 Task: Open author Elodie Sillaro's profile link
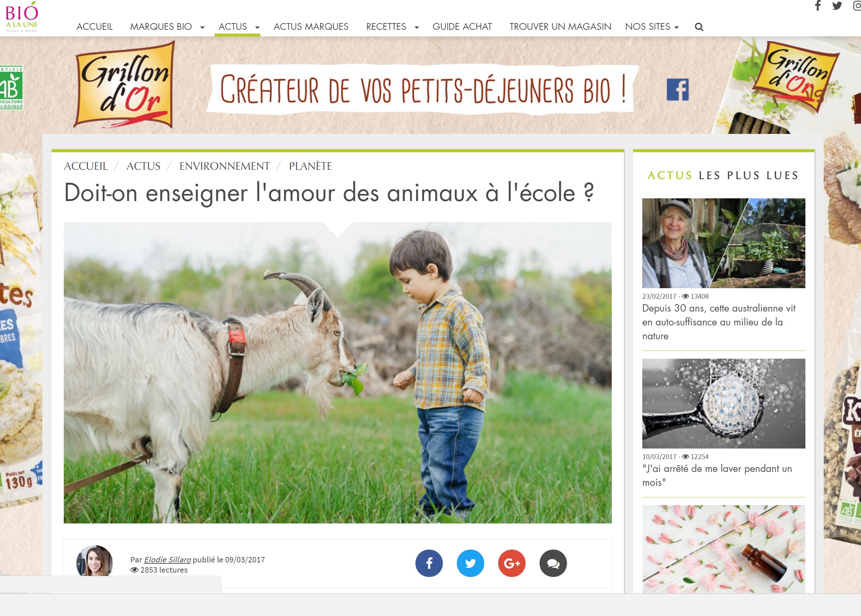click(167, 559)
